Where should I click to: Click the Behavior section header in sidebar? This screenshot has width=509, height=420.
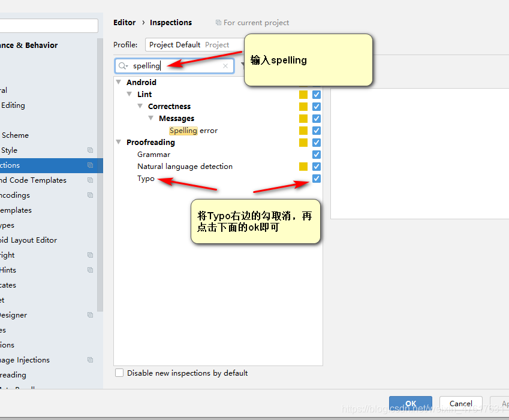[x=29, y=45]
